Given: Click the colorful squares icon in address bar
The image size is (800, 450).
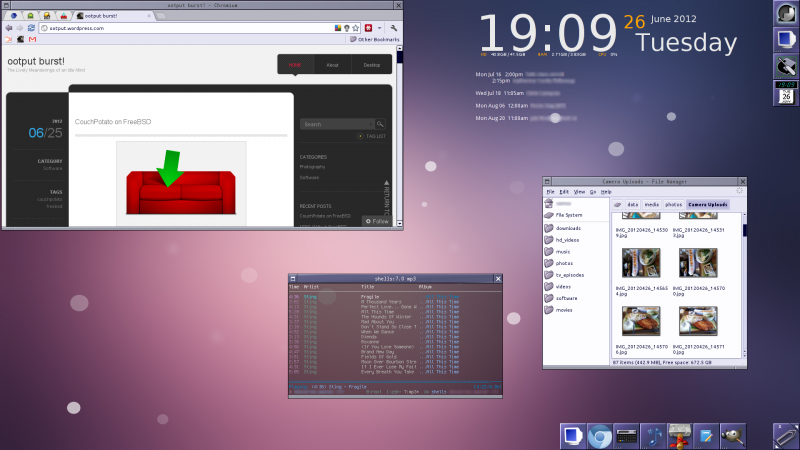Looking at the screenshot, I should click(338, 28).
